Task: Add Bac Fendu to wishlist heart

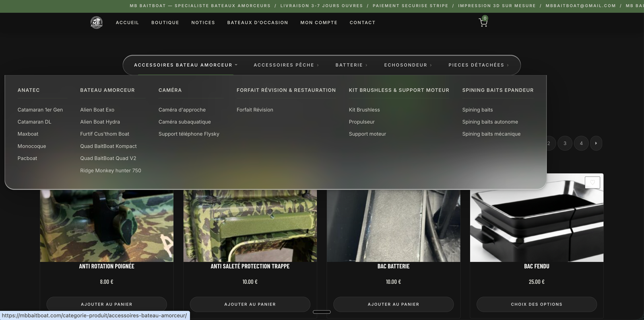Action: tap(592, 183)
